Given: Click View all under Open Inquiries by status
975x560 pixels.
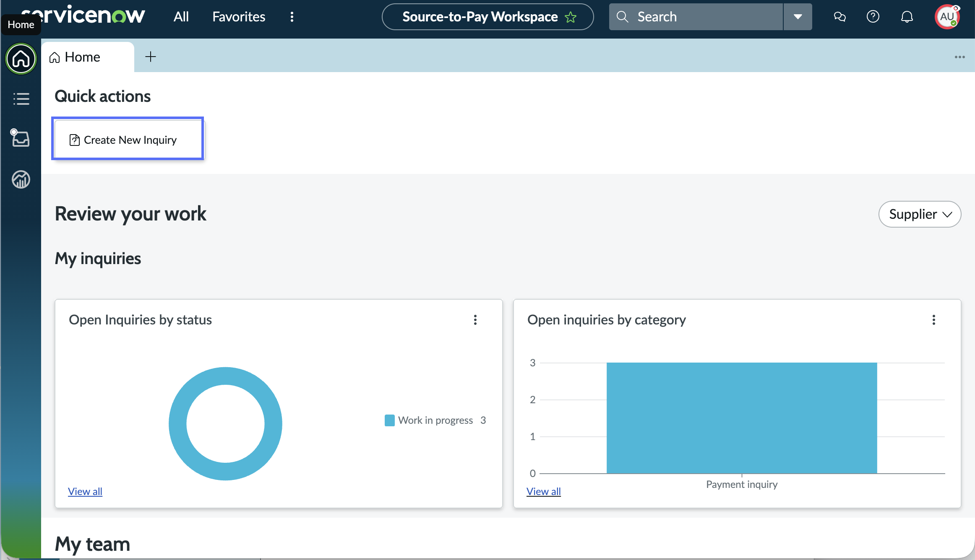Looking at the screenshot, I should [85, 491].
